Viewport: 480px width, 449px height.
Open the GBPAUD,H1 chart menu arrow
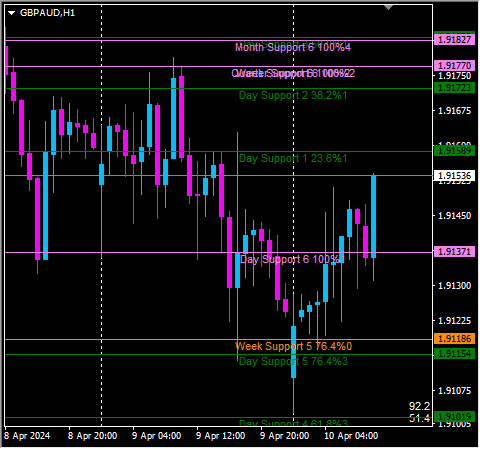(x=12, y=13)
